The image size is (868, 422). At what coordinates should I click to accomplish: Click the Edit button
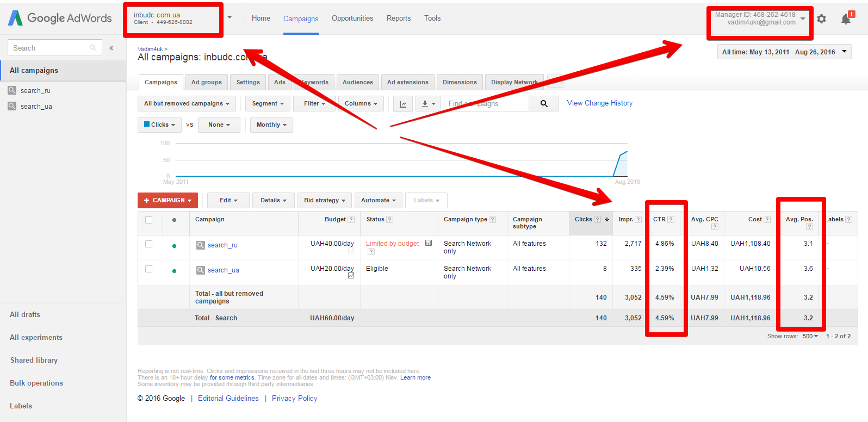click(x=228, y=200)
